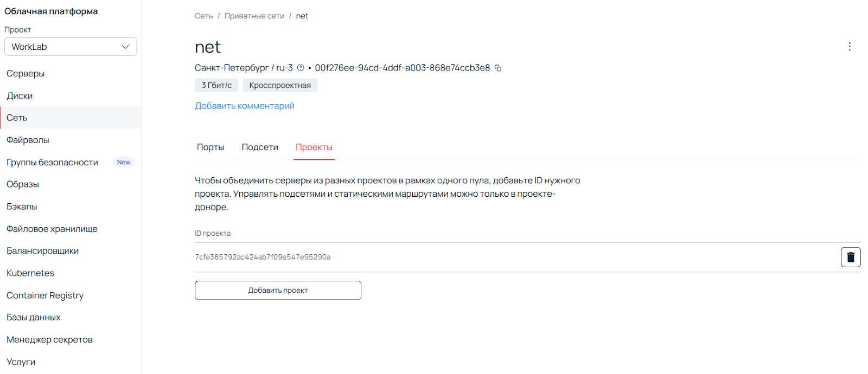Open Диски in the sidebar

pos(71,96)
